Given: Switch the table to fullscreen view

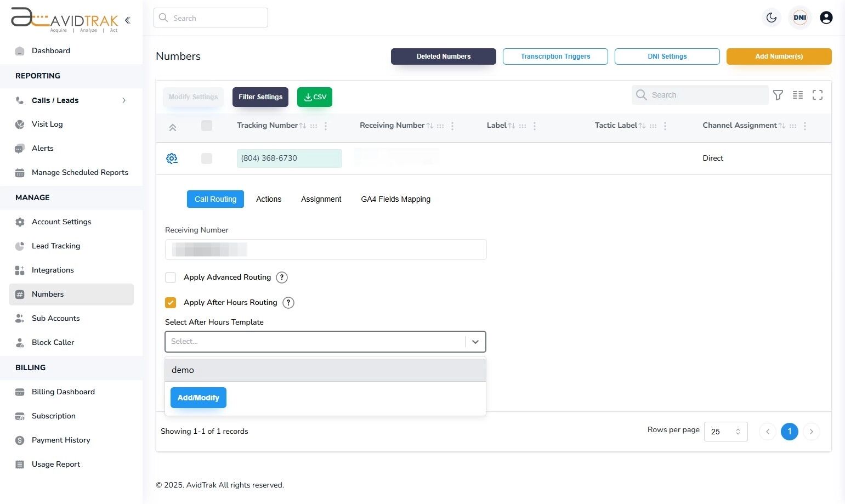Looking at the screenshot, I should (x=818, y=95).
